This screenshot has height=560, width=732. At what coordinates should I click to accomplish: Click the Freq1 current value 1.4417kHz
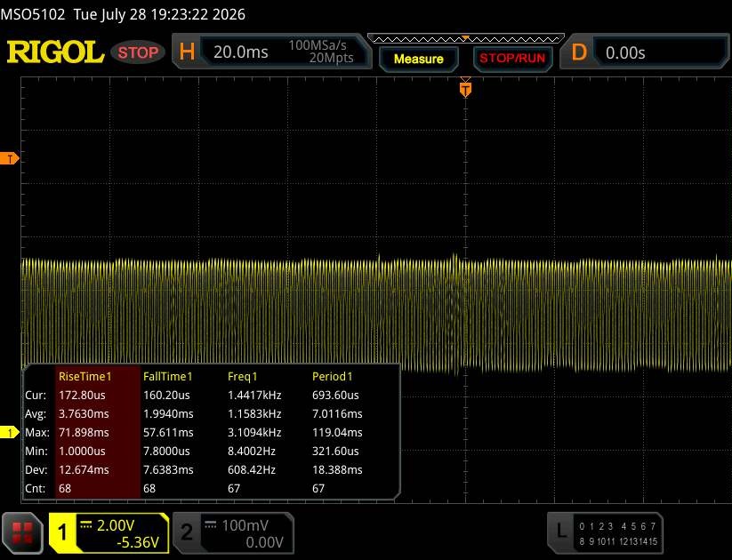[254, 396]
